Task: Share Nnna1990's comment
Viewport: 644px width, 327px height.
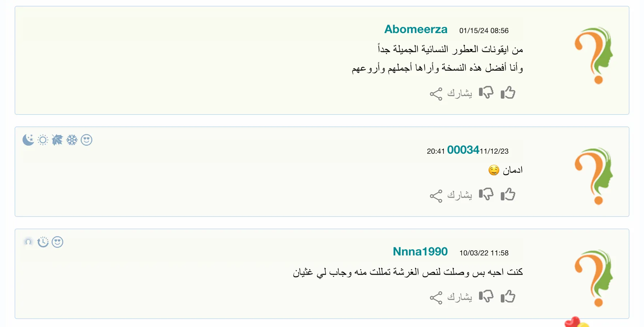Action: tap(451, 298)
